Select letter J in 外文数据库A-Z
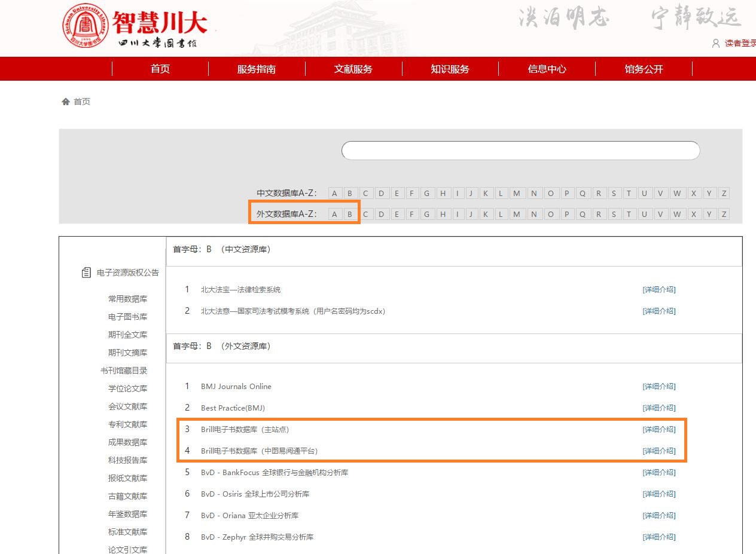The height and width of the screenshot is (554, 756). click(471, 214)
